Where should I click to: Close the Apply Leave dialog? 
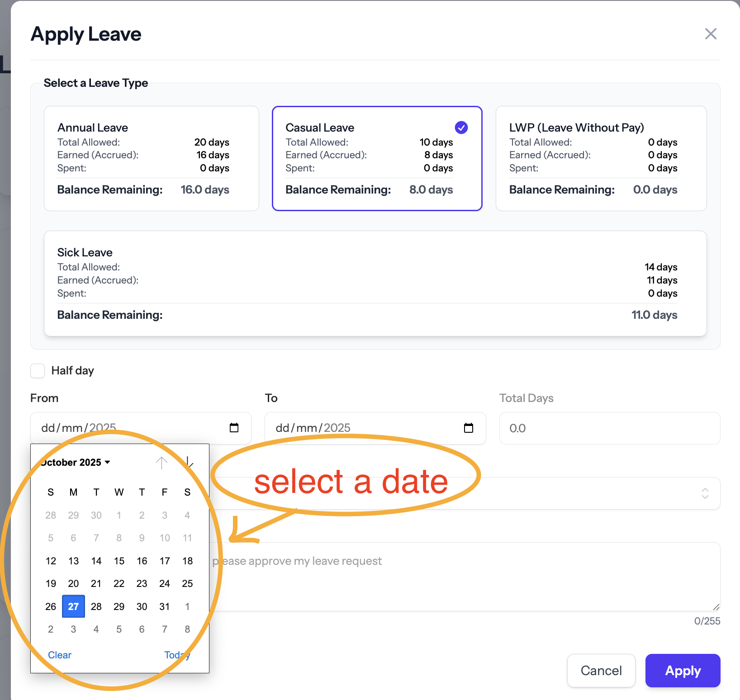click(711, 34)
